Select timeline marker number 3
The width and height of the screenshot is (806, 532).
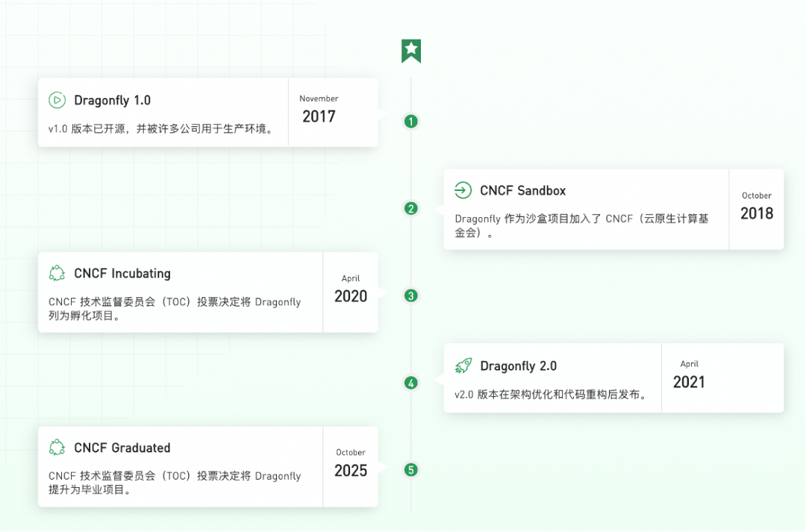coord(410,295)
